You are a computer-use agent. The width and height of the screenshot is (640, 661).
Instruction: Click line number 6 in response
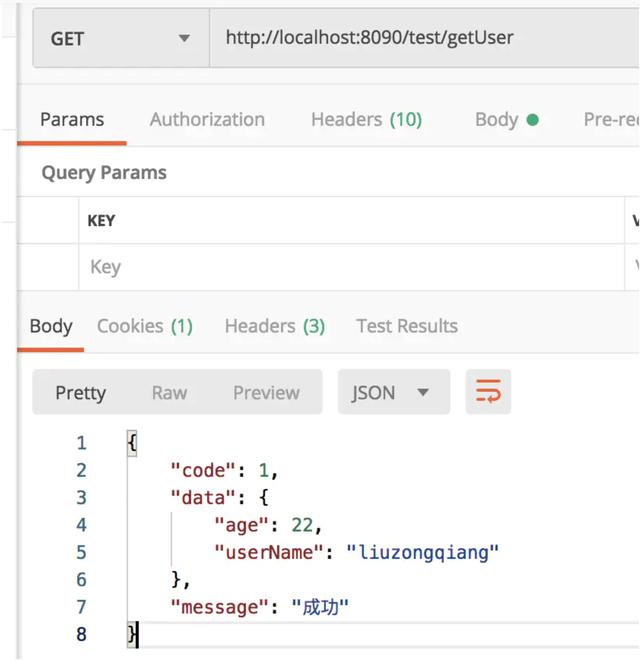tap(81, 580)
